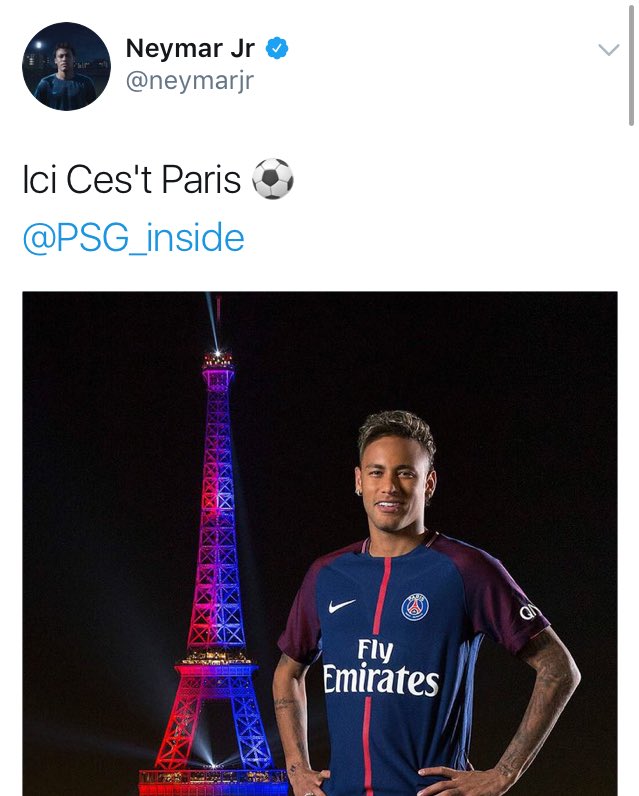Expand the tweet options chevron
639x796 pixels.
point(609,49)
